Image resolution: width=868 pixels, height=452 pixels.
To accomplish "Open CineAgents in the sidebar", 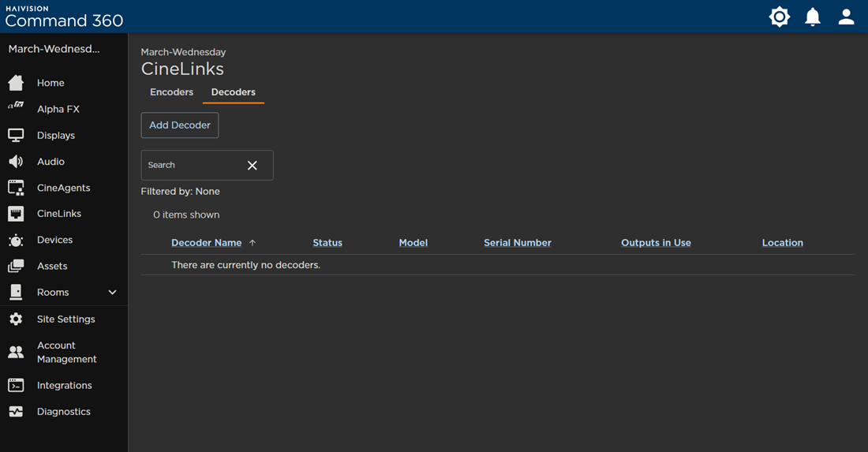I will (64, 188).
